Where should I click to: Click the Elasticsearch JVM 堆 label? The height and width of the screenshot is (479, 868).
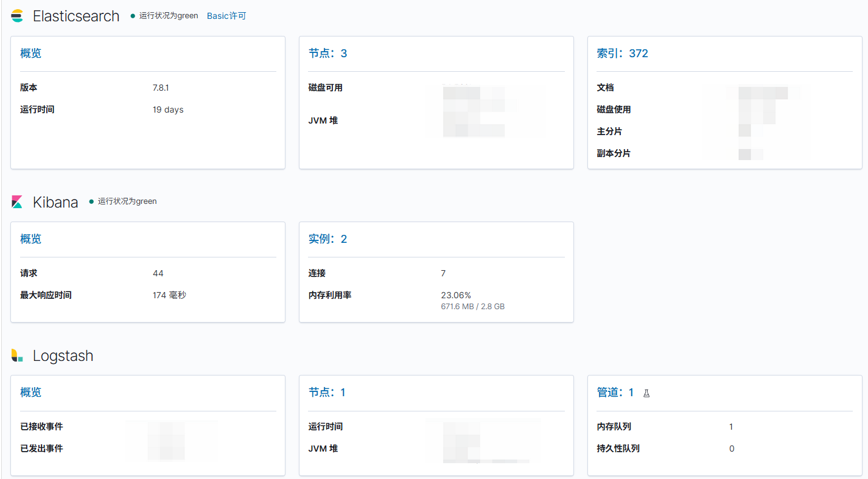pos(323,121)
